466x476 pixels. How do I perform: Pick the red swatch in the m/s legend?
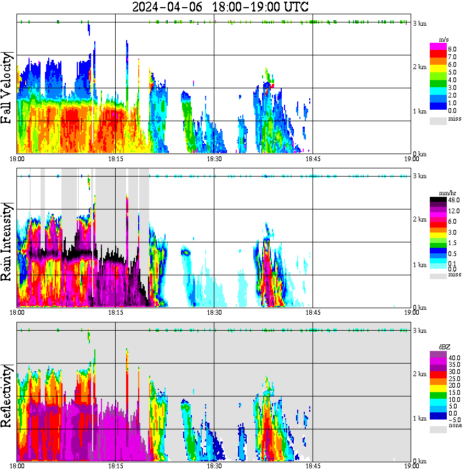point(438,53)
